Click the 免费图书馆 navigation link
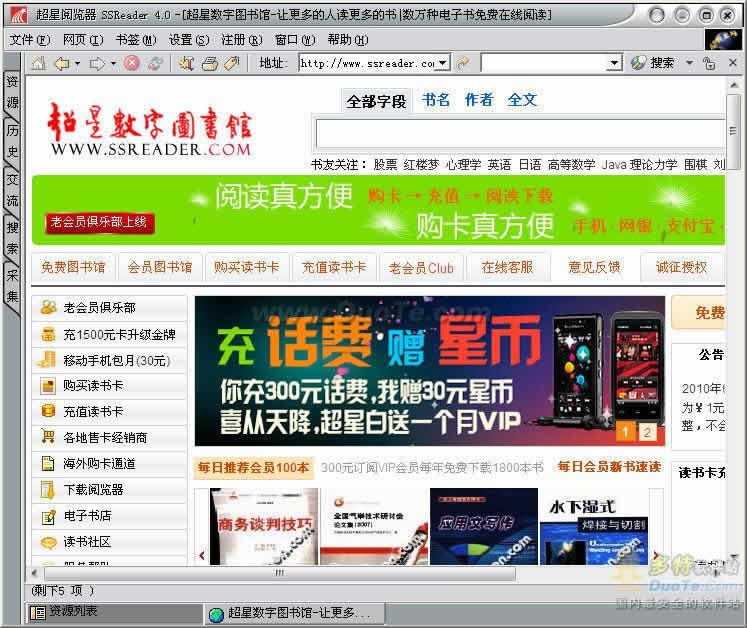This screenshot has height=628, width=747. [73, 267]
